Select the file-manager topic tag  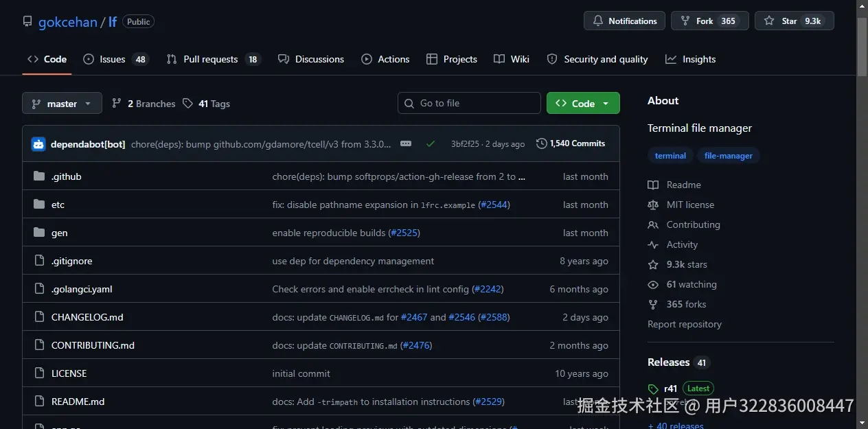729,156
